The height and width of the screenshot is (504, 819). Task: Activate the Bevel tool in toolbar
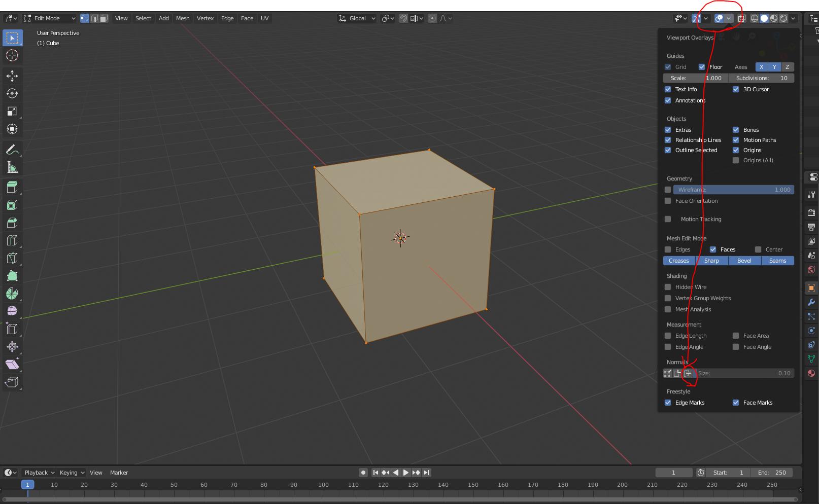(x=12, y=223)
